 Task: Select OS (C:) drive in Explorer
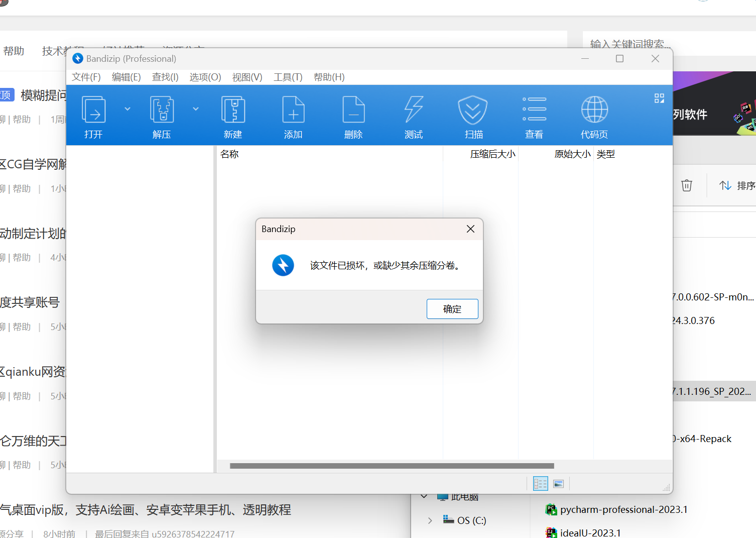click(464, 520)
